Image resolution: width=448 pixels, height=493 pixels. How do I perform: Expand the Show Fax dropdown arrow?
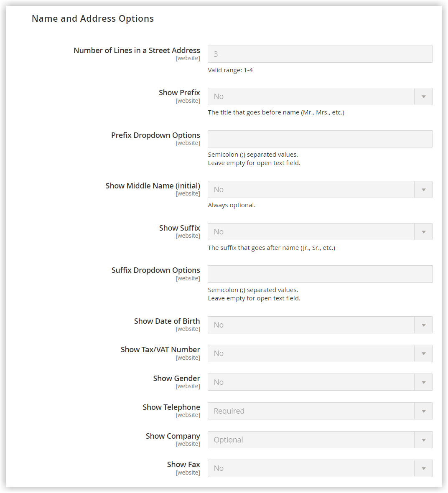423,468
